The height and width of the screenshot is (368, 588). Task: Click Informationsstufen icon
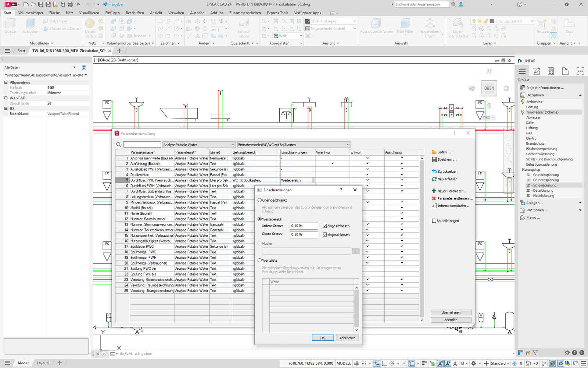coord(434,206)
